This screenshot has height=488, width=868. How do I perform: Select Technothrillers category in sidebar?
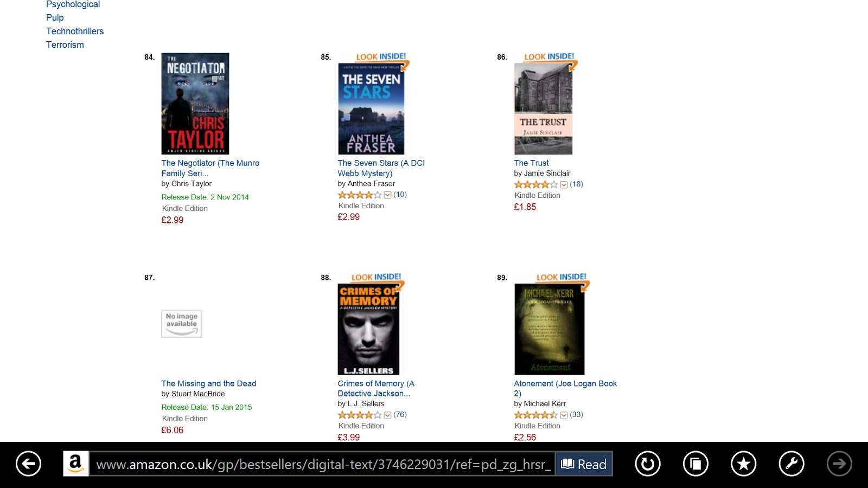pyautogui.click(x=75, y=31)
